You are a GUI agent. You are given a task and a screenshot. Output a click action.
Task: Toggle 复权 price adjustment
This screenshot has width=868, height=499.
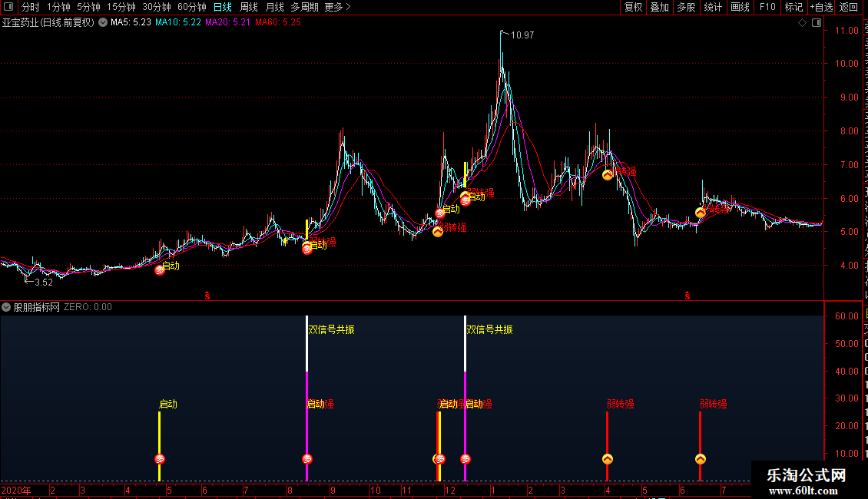click(x=633, y=7)
